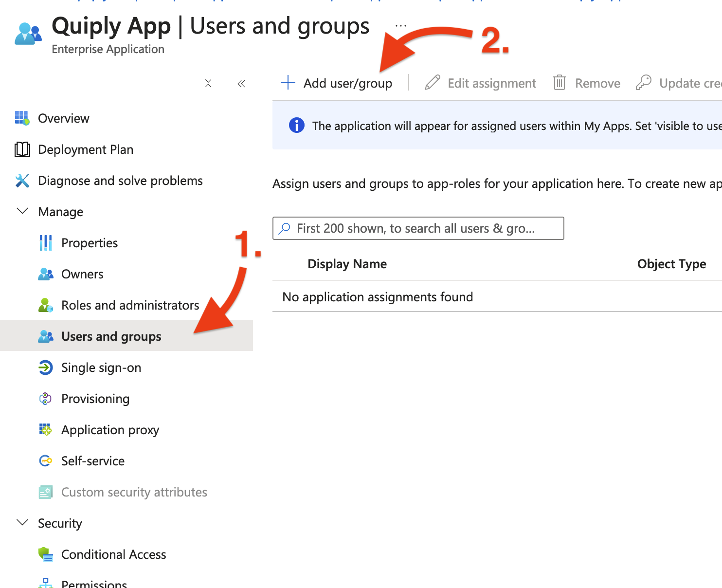Open Properties in the Manage menu
Image resolution: width=722 pixels, height=588 pixels.
point(90,243)
